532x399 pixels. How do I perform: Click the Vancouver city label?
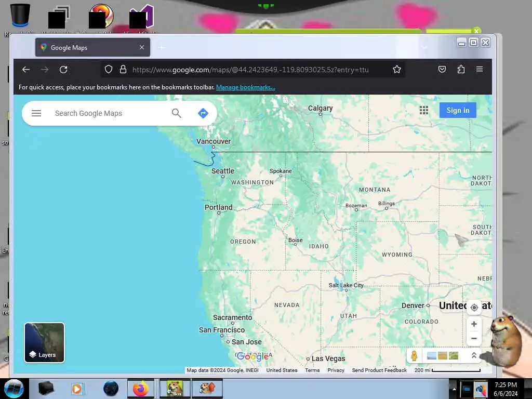[x=214, y=141]
